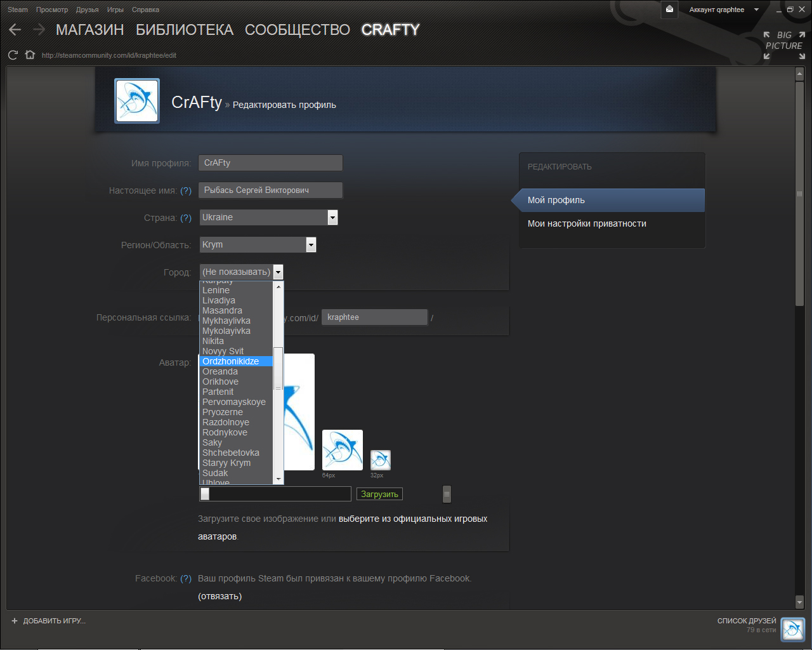This screenshot has width=812, height=650.
Task: Click the add game plus icon
Action: [x=15, y=621]
